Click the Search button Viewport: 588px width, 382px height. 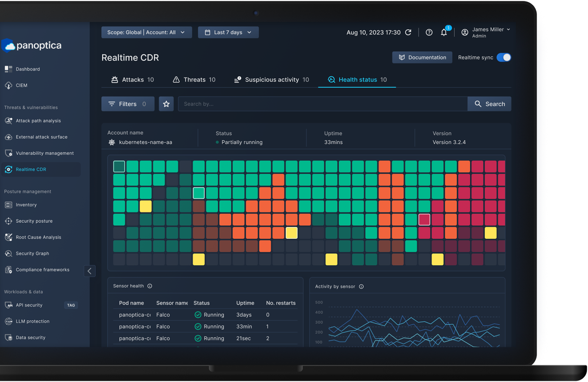click(x=489, y=104)
